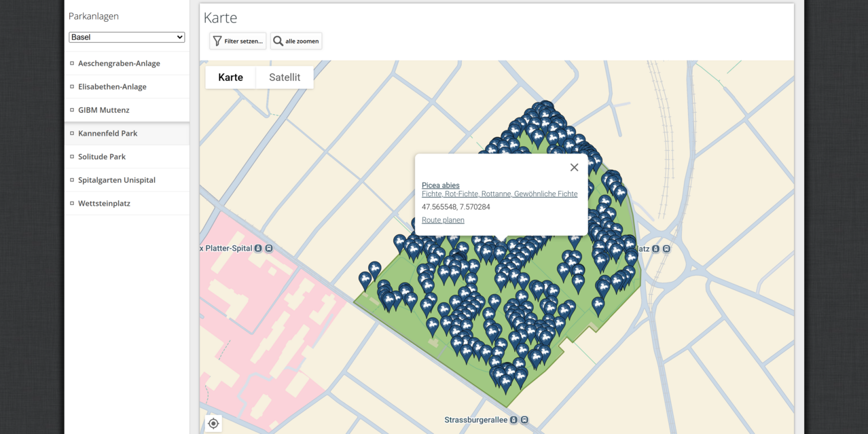The height and width of the screenshot is (434, 868).
Task: Open Fichte, Rot-Fichte common names link
Action: (500, 194)
